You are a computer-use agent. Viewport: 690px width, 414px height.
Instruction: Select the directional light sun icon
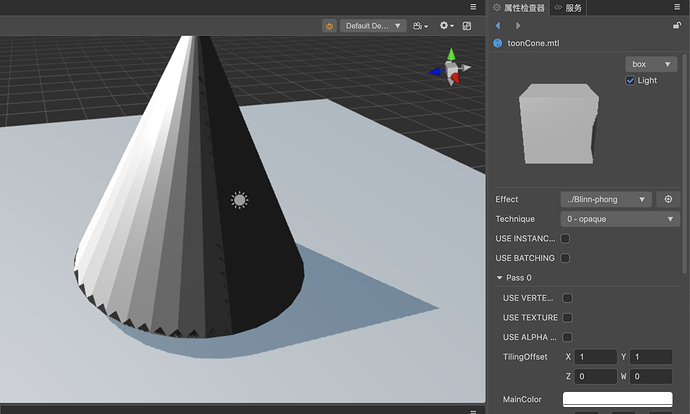239,200
